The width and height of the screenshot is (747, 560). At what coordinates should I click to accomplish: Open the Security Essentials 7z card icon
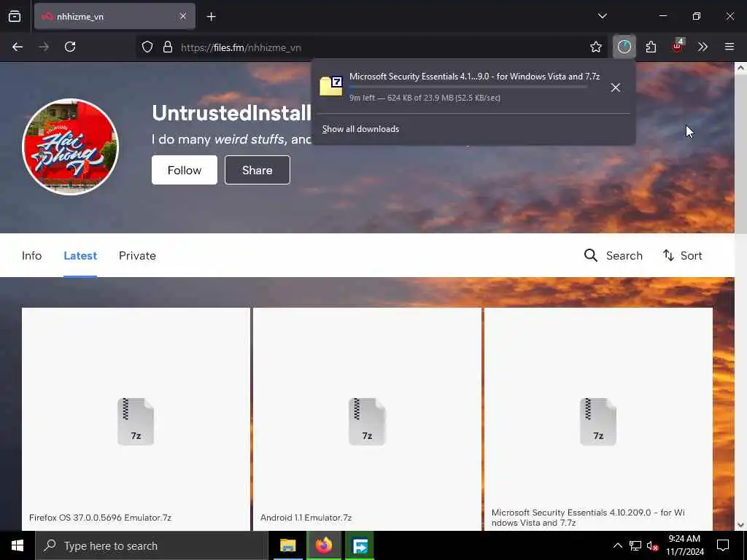tap(598, 422)
